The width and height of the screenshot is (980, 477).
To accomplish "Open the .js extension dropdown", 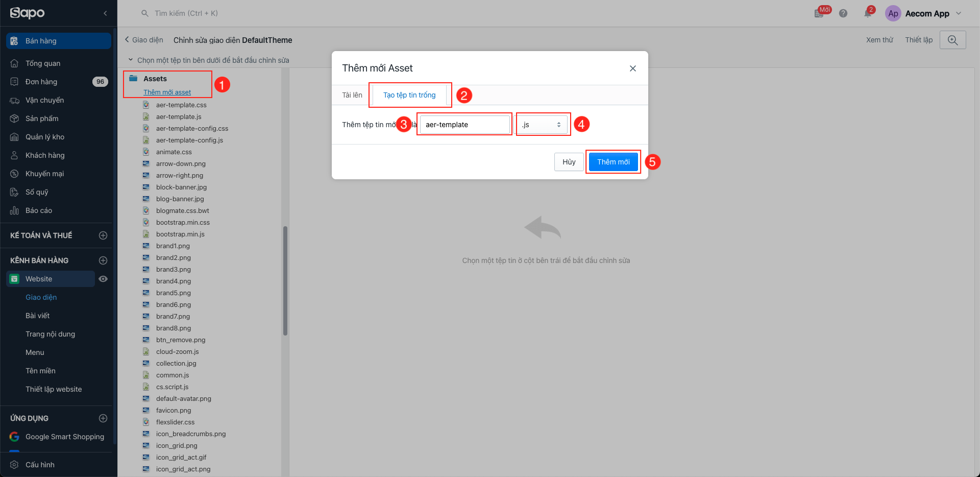I will click(542, 125).
